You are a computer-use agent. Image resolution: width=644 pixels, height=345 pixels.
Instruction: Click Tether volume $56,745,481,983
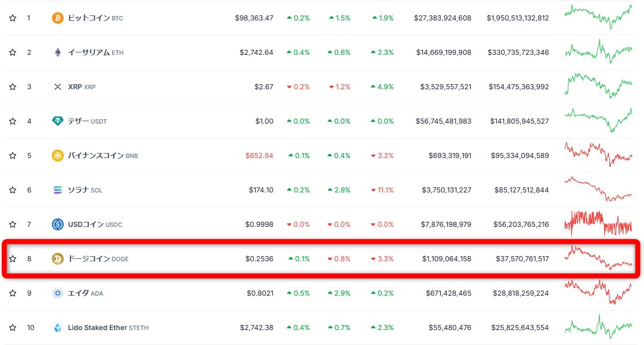click(x=444, y=121)
